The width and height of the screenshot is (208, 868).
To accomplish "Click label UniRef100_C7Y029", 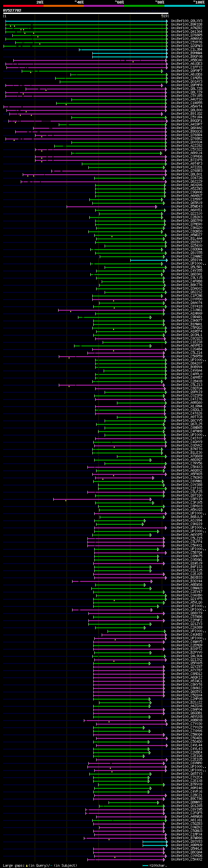I will (x=187, y=728).
